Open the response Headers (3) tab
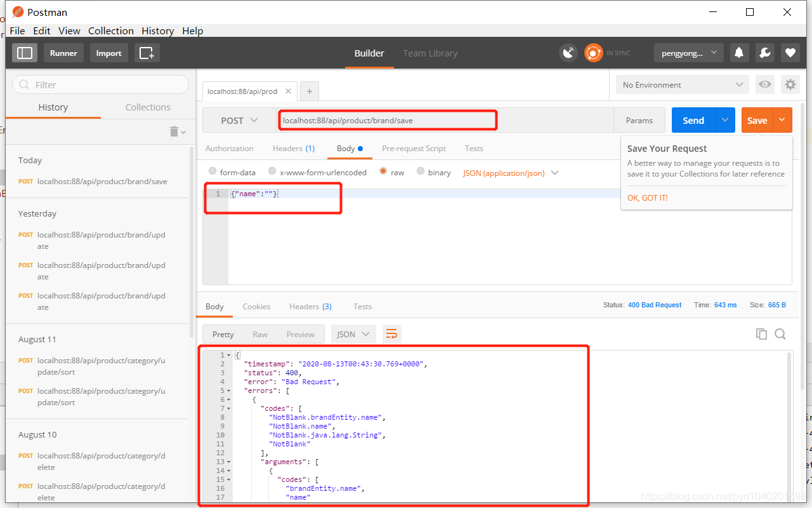This screenshot has width=812, height=508. pos(310,306)
